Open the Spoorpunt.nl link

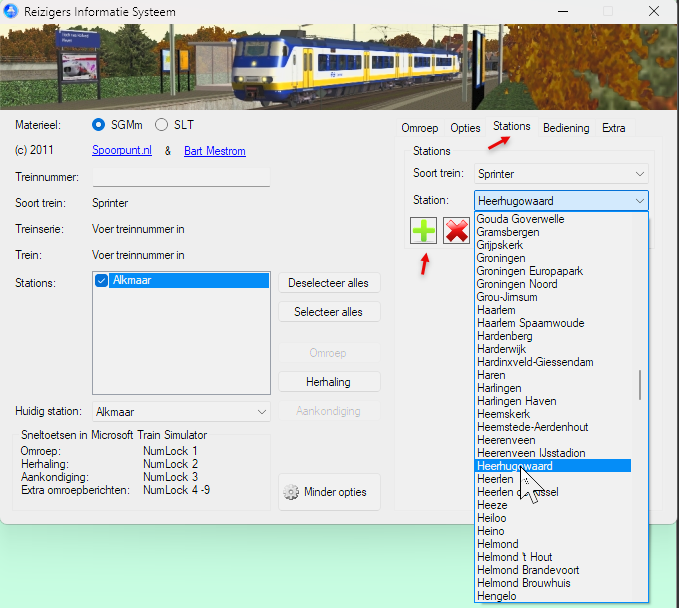(x=122, y=150)
